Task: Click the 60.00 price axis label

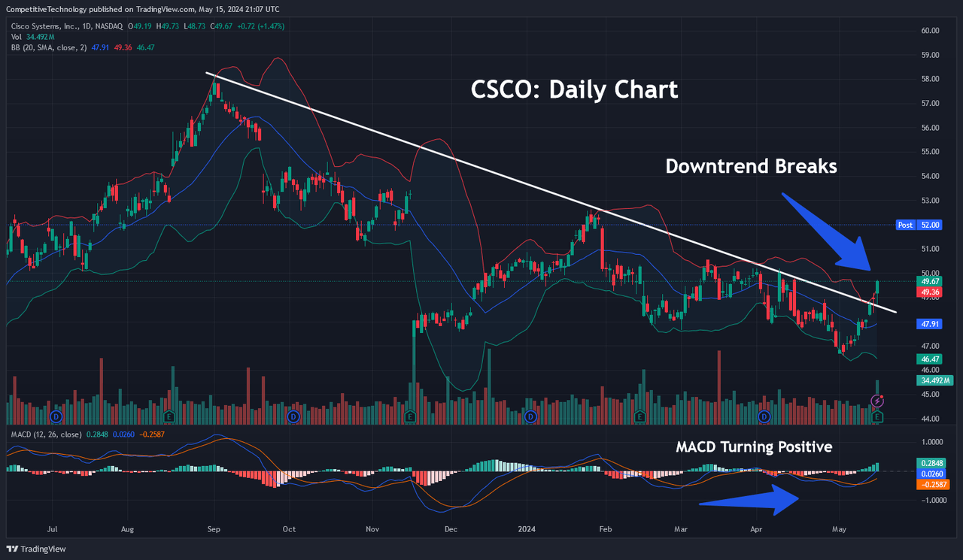Action: 930,31
